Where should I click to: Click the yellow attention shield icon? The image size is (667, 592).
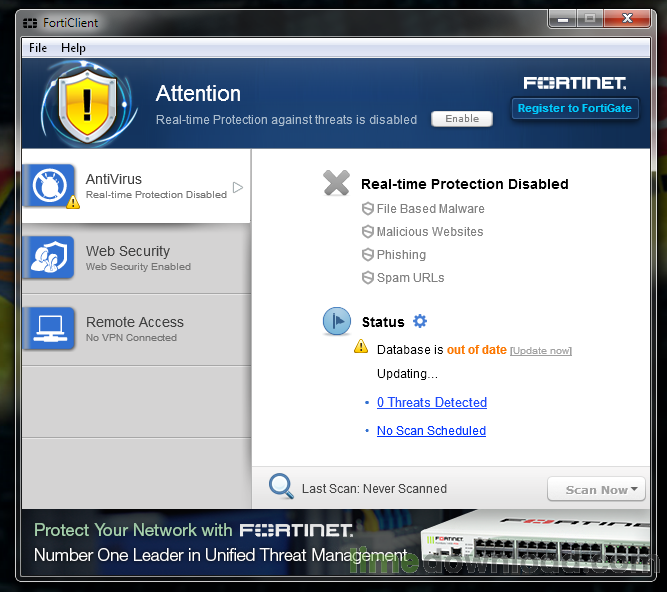click(x=88, y=105)
